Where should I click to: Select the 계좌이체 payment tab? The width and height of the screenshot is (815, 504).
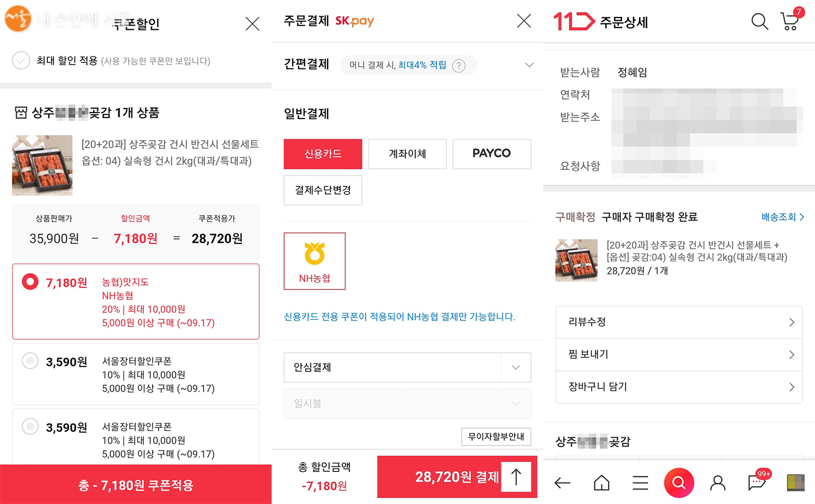pyautogui.click(x=407, y=154)
